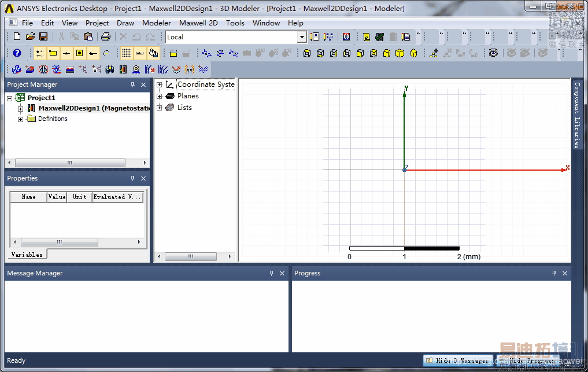Open the Maxwell 2D menu
588x372 pixels.
tap(198, 23)
